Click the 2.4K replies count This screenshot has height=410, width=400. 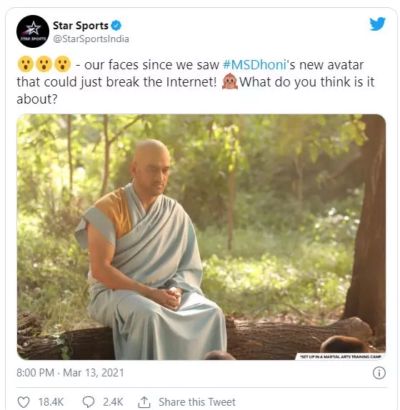(x=113, y=402)
